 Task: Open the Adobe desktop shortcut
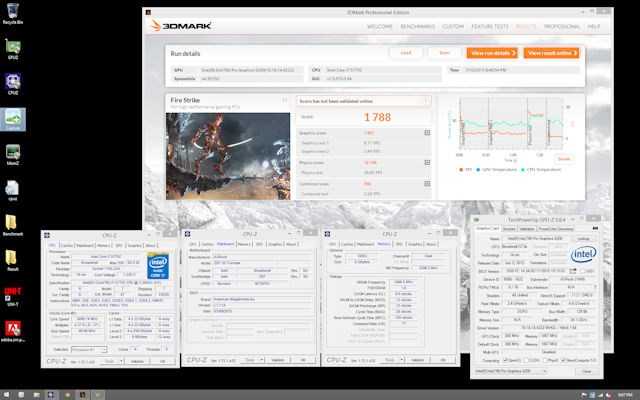click(x=13, y=331)
